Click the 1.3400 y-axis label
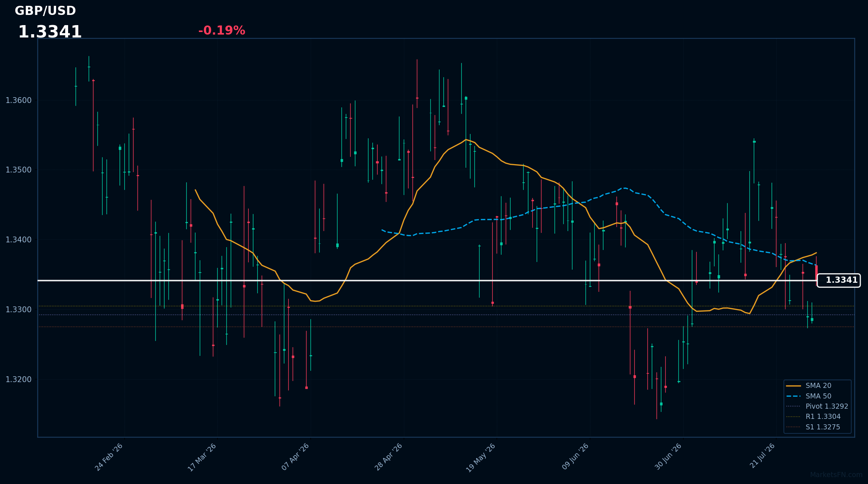 19,240
